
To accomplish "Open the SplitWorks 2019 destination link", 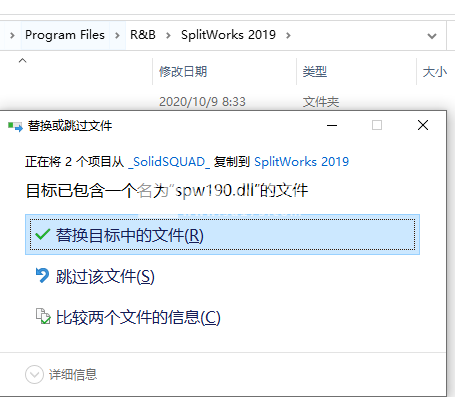I will (301, 162).
